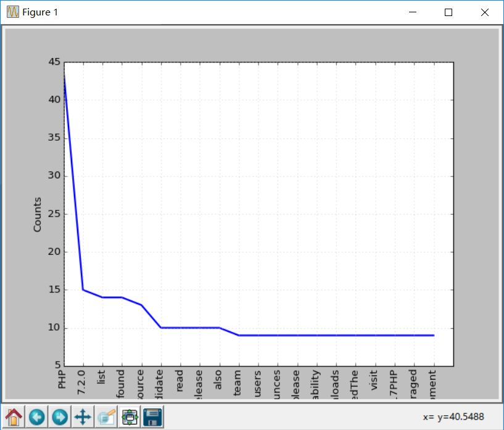This screenshot has height=430, width=504.
Task: Toggle zoom mode on in the toolbar
Action: coord(105,416)
